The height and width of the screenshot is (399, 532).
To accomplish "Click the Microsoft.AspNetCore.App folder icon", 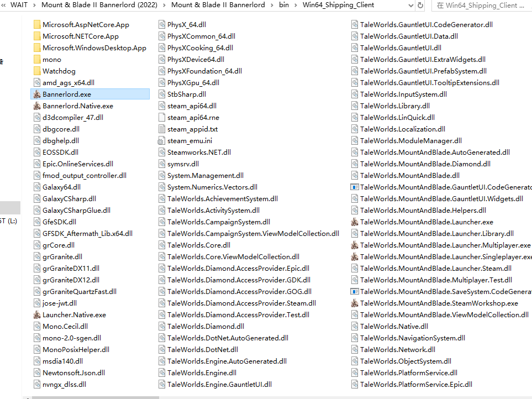I will pos(38,24).
